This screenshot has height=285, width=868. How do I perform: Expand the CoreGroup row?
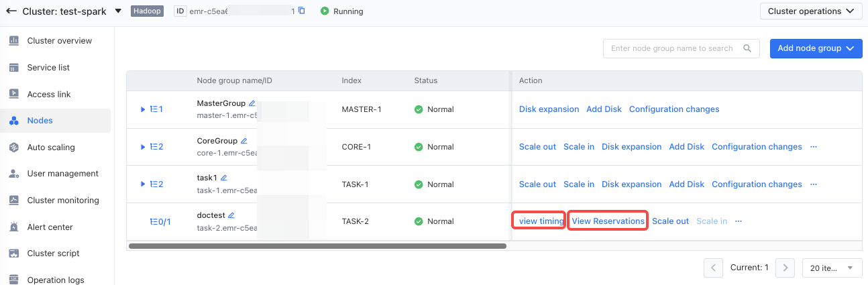[x=143, y=147]
